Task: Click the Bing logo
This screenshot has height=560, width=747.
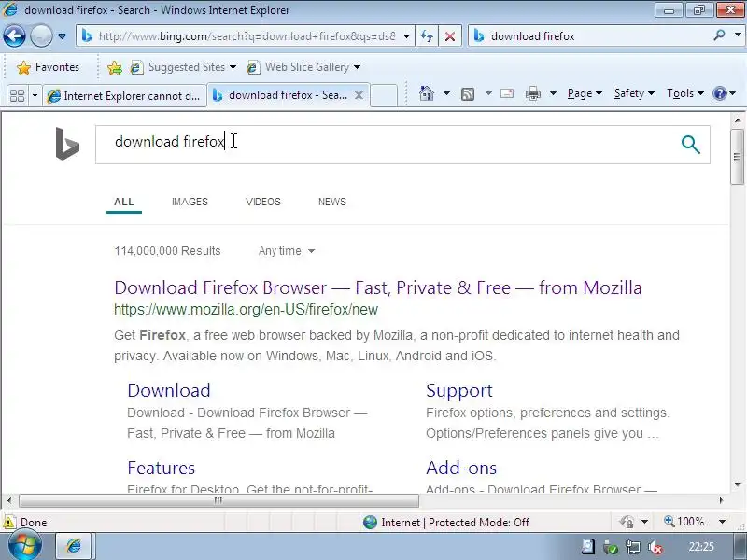Action: (x=67, y=144)
